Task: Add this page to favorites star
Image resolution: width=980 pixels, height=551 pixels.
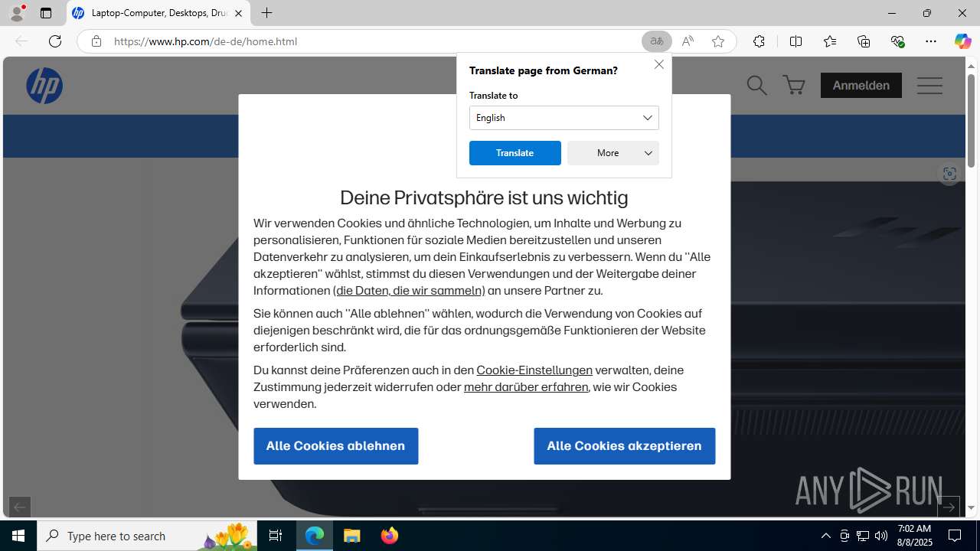Action: (718, 41)
